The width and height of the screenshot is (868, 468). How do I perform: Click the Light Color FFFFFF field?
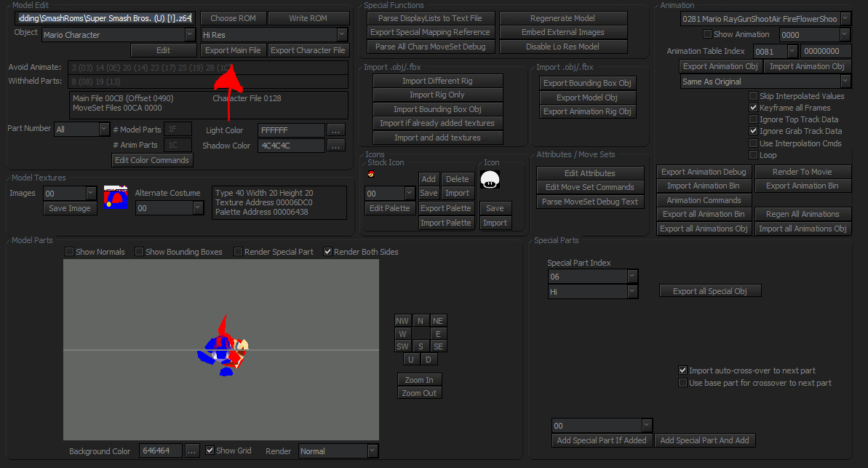point(291,130)
